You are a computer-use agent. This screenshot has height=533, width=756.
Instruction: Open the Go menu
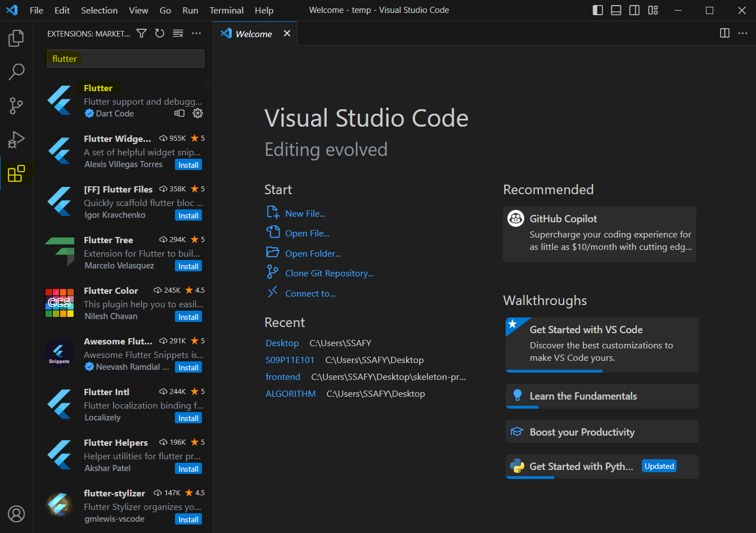tap(165, 10)
